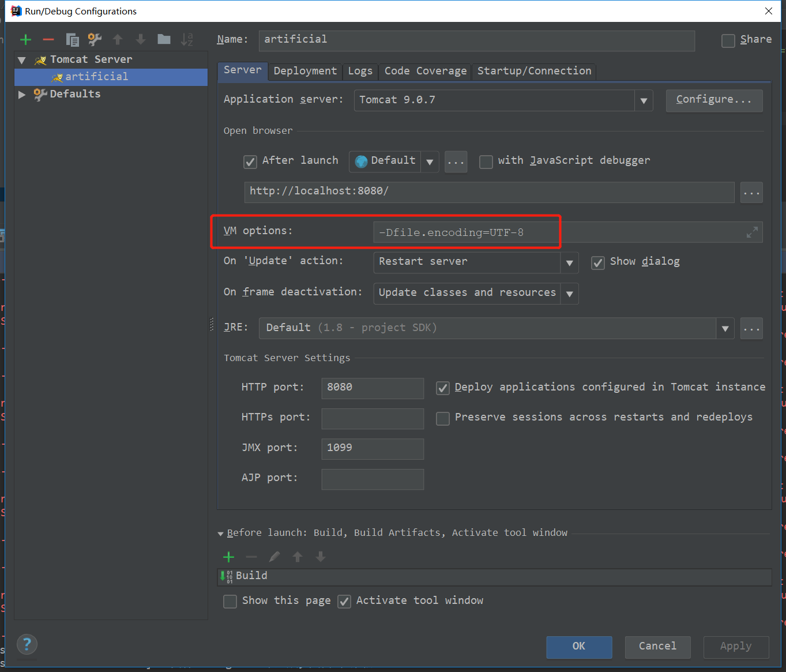Expand the VM options field editor
This screenshot has height=672, width=786.
752,232
